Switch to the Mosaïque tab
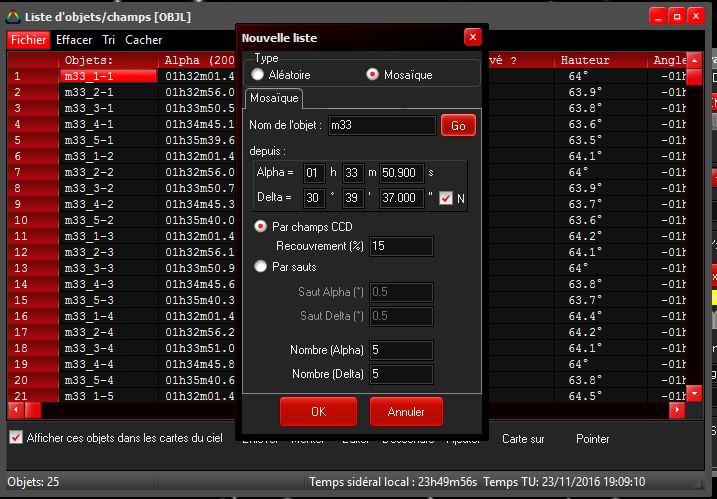Viewport: 717px width, 499px height. [274, 99]
